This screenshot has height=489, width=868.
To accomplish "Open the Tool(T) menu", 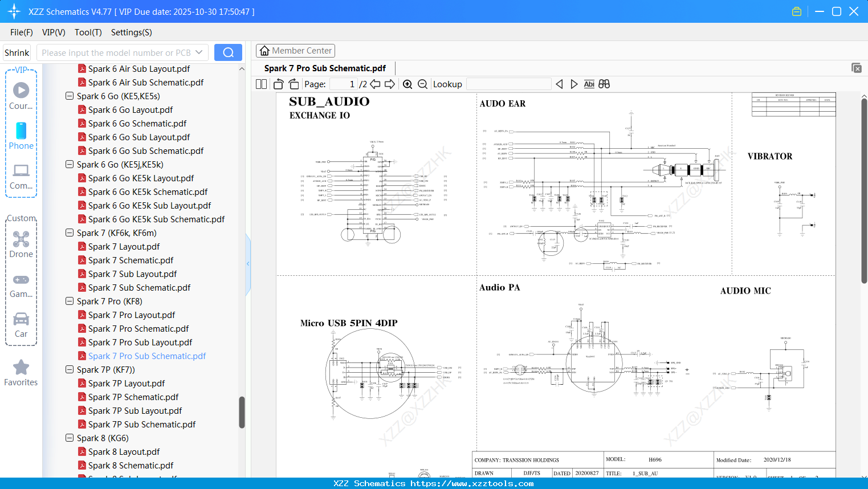I will point(88,32).
